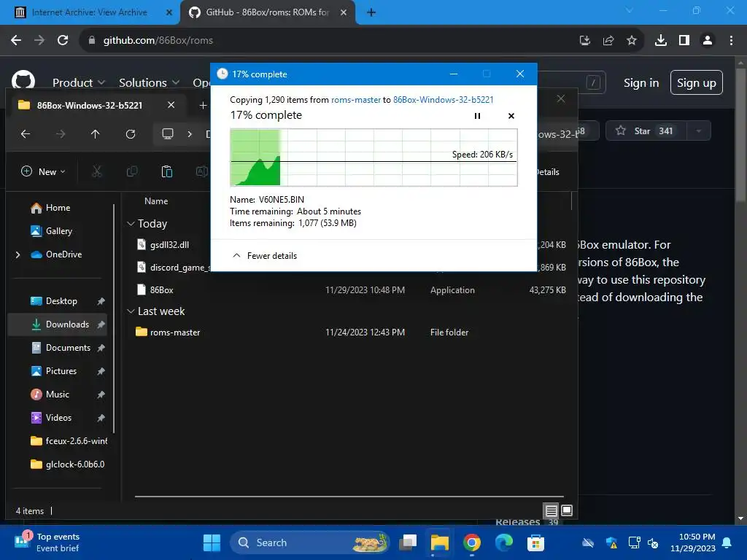
Task: Close the GitHub 86Box/roms browser tab
Action: click(x=344, y=12)
